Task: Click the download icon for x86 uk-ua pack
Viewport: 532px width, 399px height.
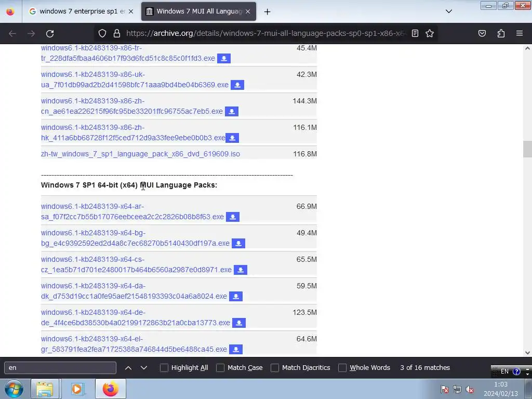Action: coord(237,85)
